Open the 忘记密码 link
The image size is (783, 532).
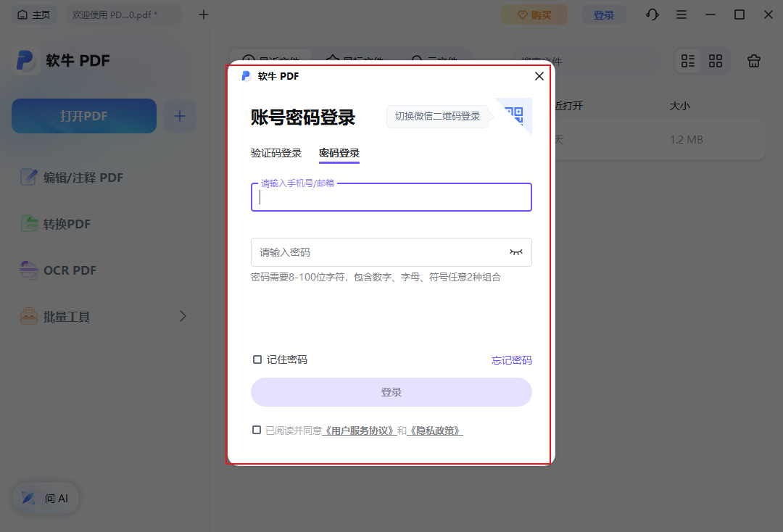pyautogui.click(x=511, y=360)
